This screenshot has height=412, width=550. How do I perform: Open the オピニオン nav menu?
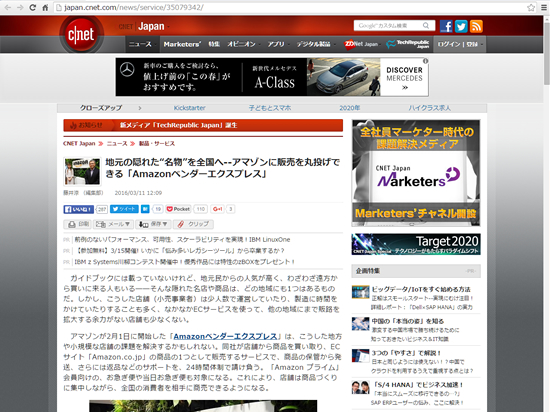[x=241, y=44]
